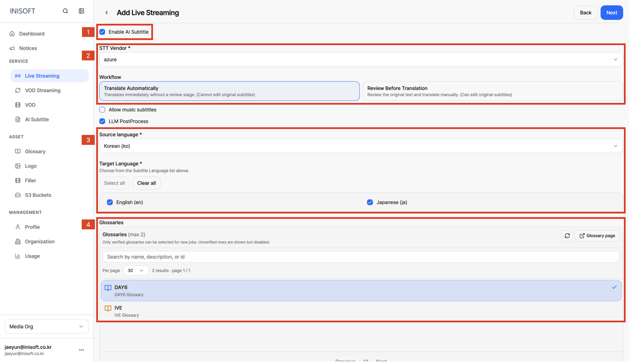633x364 pixels.
Task: Open VOD menu item
Action: (x=50, y=105)
